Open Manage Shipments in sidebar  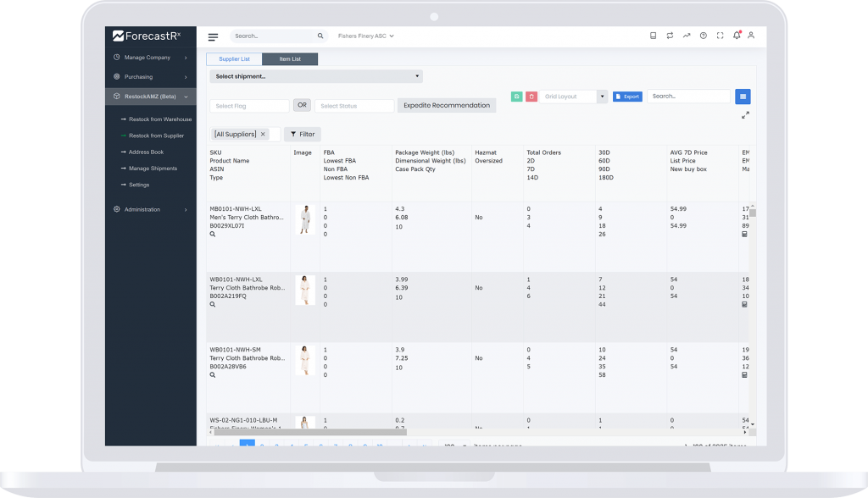coord(153,169)
